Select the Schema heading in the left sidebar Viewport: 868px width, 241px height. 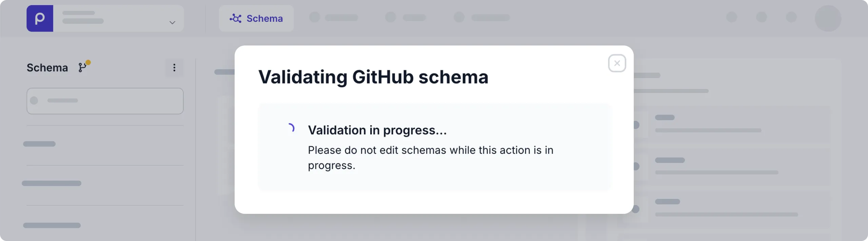pos(47,68)
